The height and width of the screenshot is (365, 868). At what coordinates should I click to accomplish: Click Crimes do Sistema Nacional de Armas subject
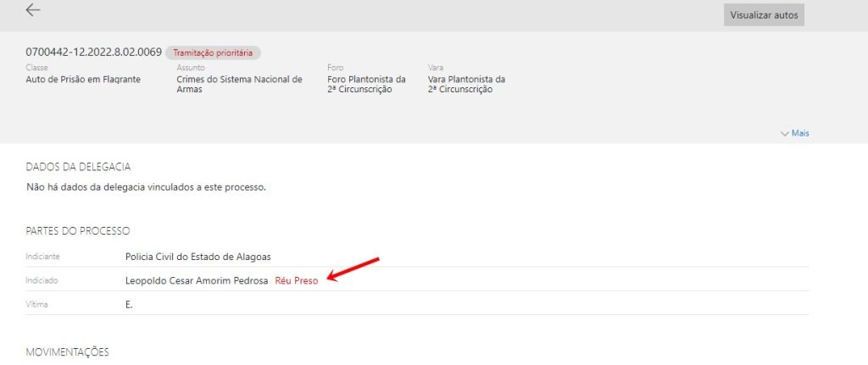(239, 85)
